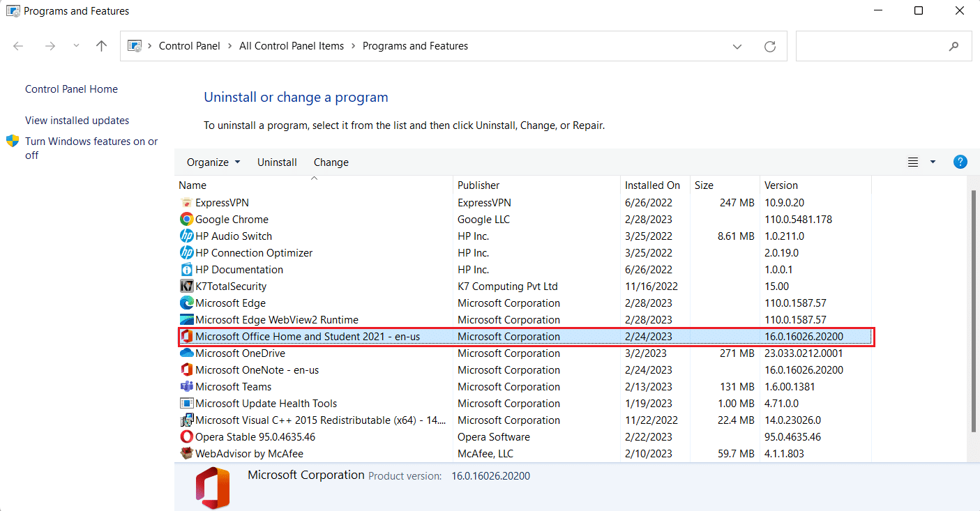Click Control Panel breadcrumb
The image size is (980, 511).
pos(190,46)
